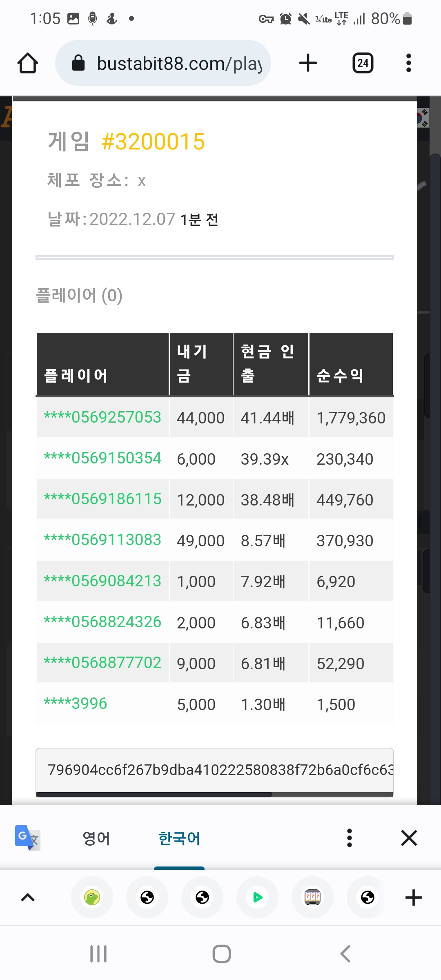
Task: Switch to the green chameleon tab shortcut
Action: click(92, 897)
